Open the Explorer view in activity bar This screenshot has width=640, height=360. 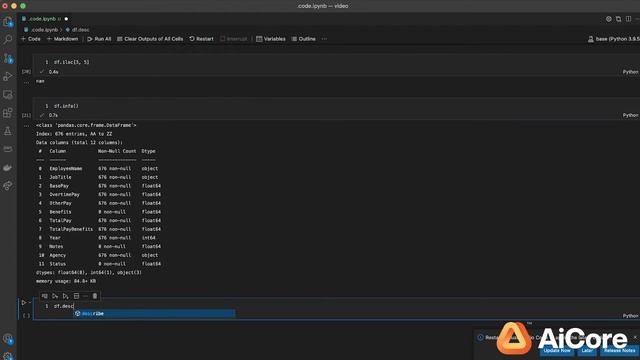tap(8, 22)
